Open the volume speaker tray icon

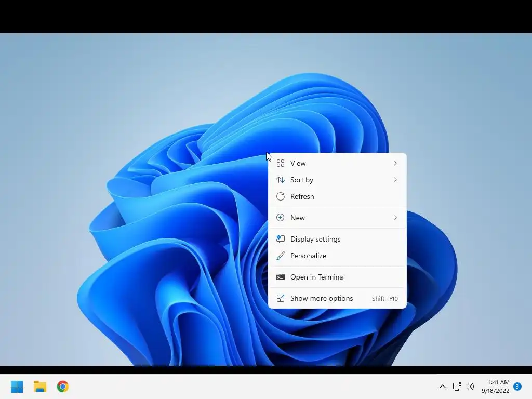click(x=470, y=387)
